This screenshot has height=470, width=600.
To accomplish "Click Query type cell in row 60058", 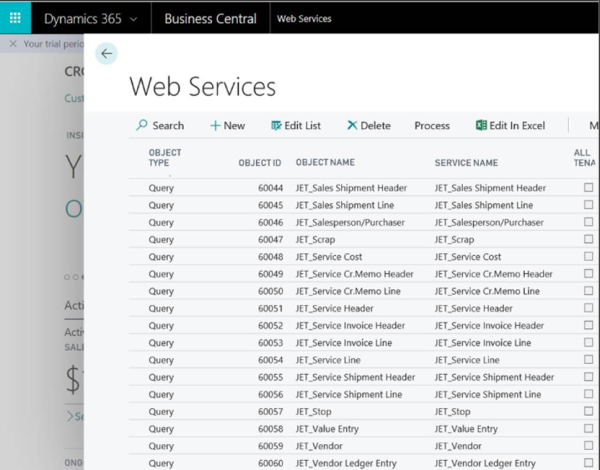I will (x=161, y=429).
